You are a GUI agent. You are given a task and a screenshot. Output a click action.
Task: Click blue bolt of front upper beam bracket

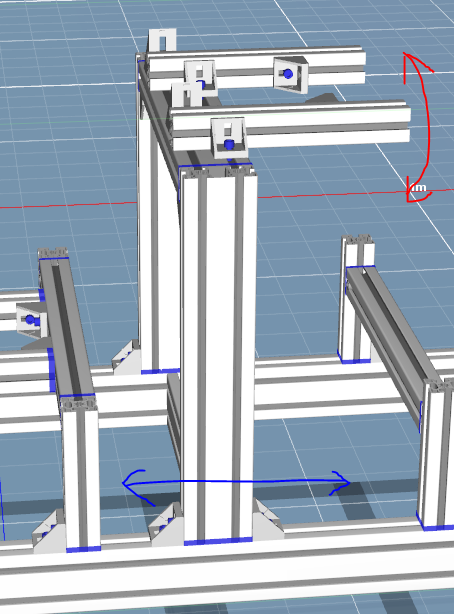[x=230, y=145]
